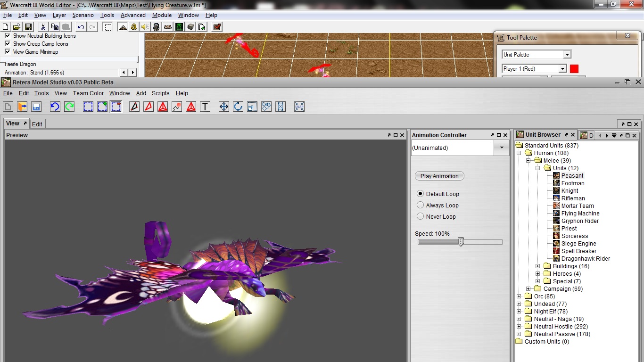Click the Speed slider handle
Viewport: 644px width, 362px height.
(461, 242)
